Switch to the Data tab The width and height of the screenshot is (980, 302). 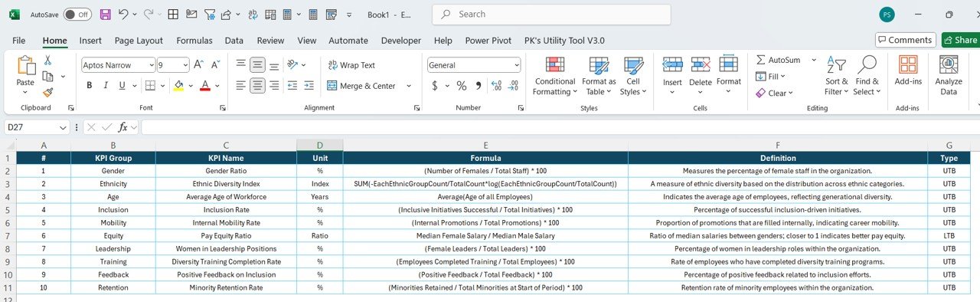point(234,41)
